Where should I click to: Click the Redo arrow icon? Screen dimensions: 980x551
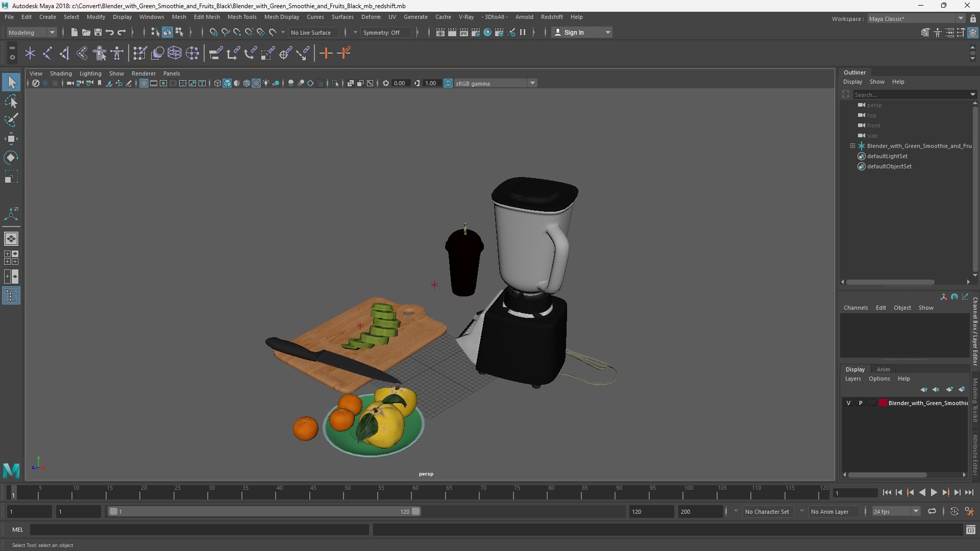coord(121,32)
